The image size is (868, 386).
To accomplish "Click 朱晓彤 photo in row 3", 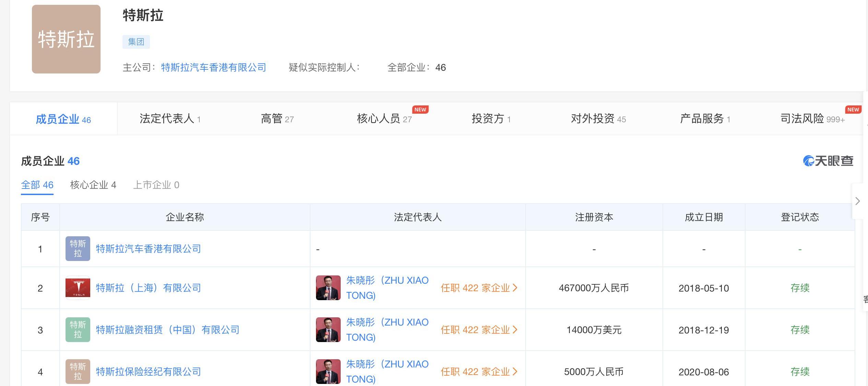I will tap(328, 330).
